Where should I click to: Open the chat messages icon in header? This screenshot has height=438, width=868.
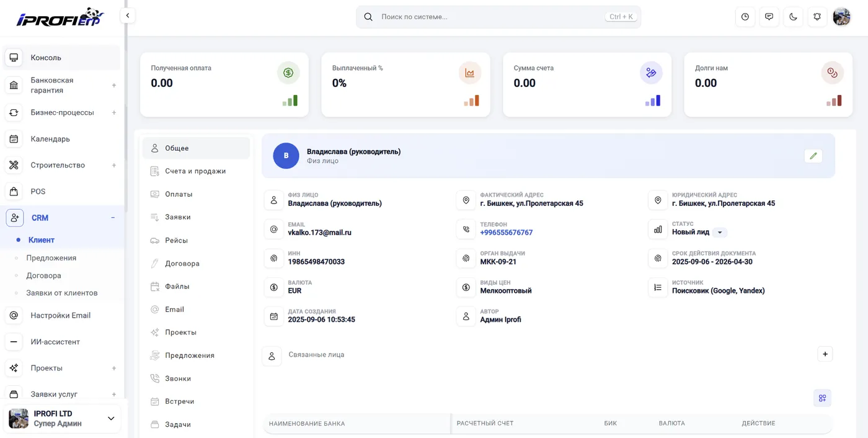coord(769,17)
